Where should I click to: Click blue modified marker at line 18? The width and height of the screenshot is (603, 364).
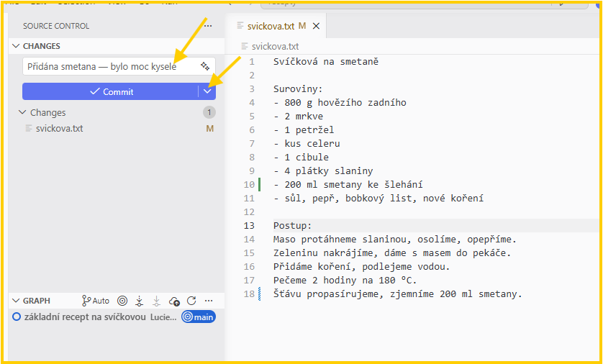[260, 294]
